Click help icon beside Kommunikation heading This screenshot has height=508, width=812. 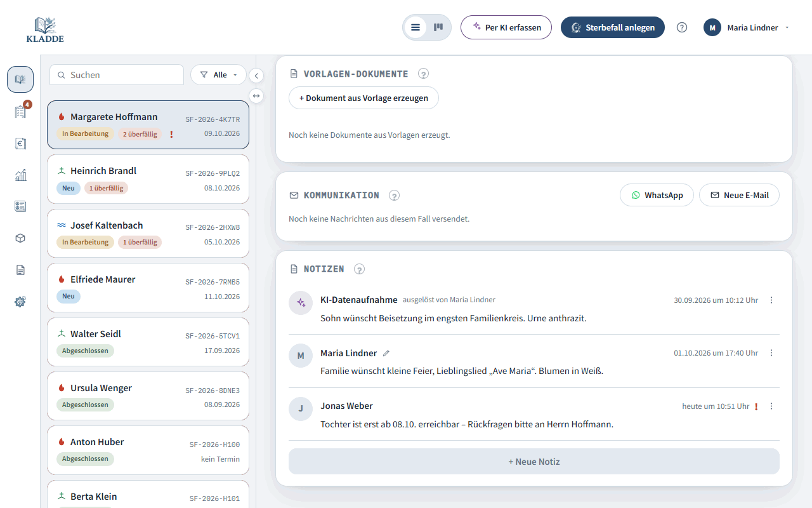[394, 195]
